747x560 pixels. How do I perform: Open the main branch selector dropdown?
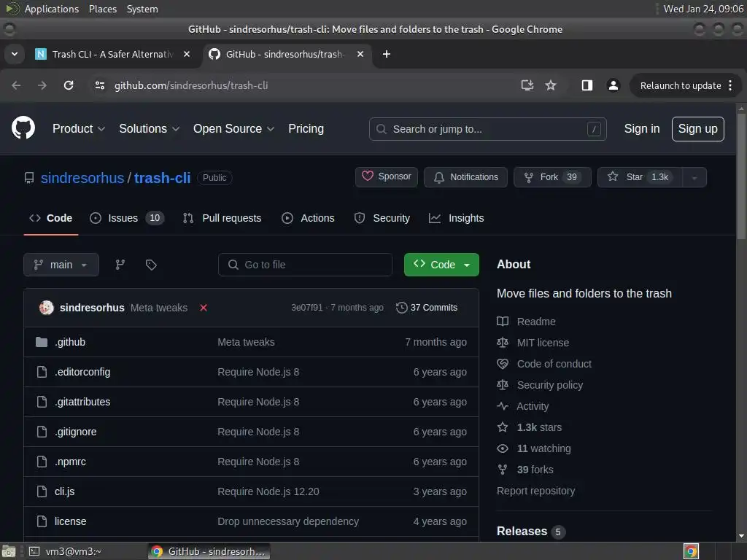61,265
